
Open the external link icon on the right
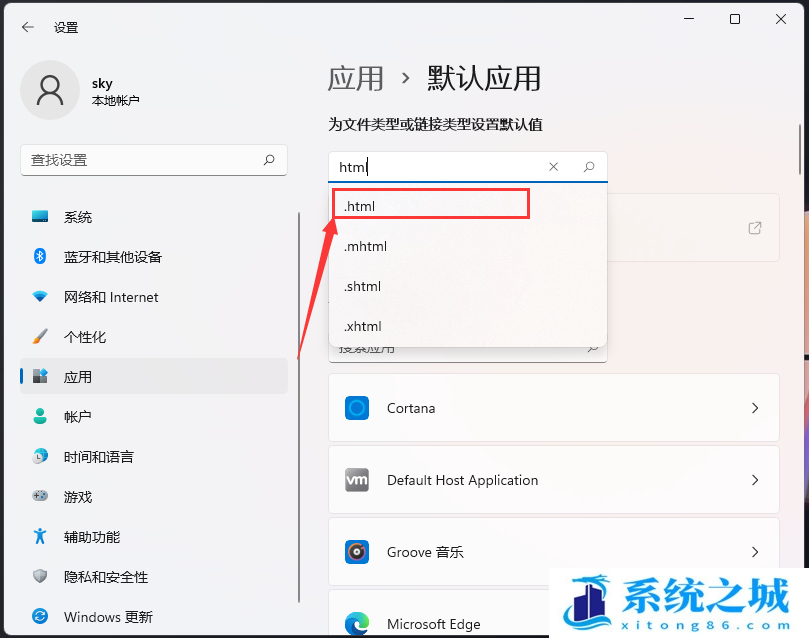tap(755, 228)
